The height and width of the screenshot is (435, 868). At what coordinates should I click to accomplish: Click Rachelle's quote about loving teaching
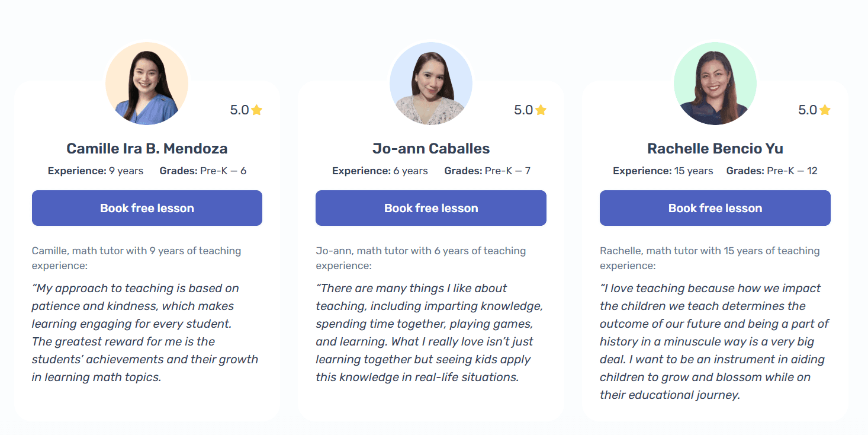(x=714, y=341)
